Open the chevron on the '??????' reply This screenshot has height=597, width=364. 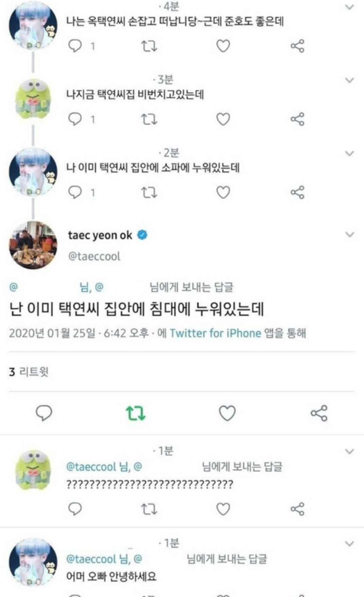pyautogui.click(x=349, y=451)
